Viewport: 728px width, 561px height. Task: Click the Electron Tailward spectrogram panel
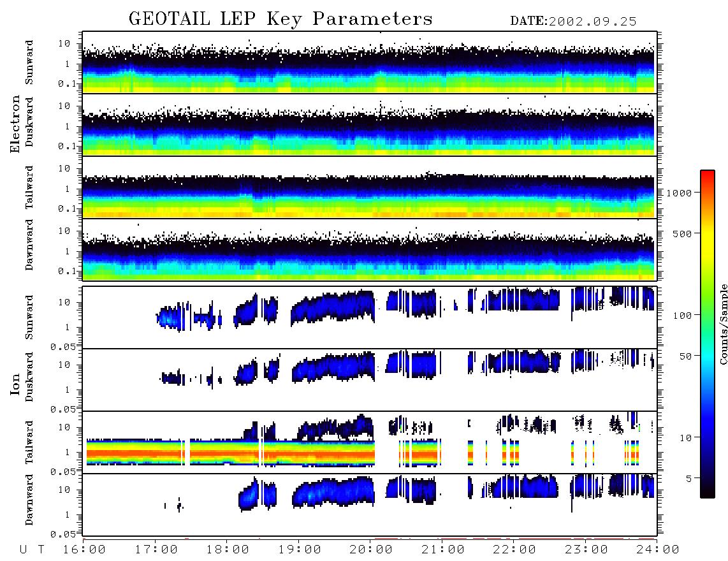[x=370, y=187]
